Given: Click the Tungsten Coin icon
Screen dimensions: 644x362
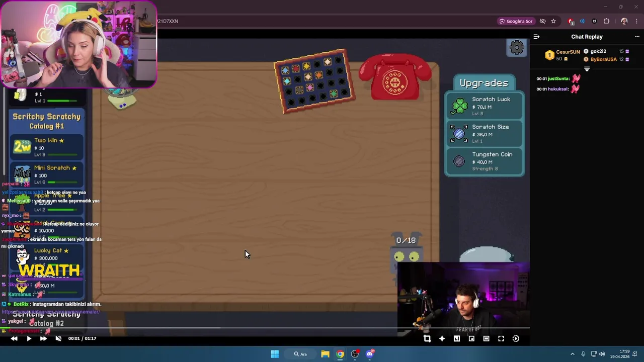Looking at the screenshot, I should click(459, 161).
